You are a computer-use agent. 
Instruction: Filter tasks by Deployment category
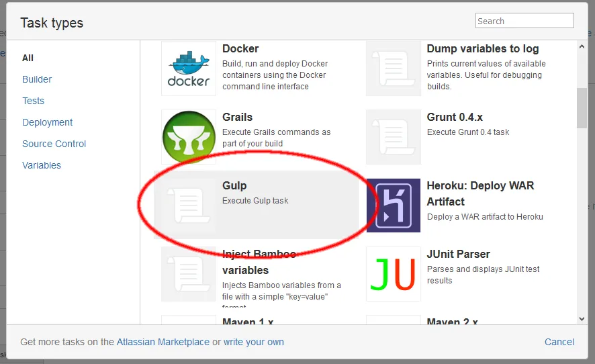[47, 122]
